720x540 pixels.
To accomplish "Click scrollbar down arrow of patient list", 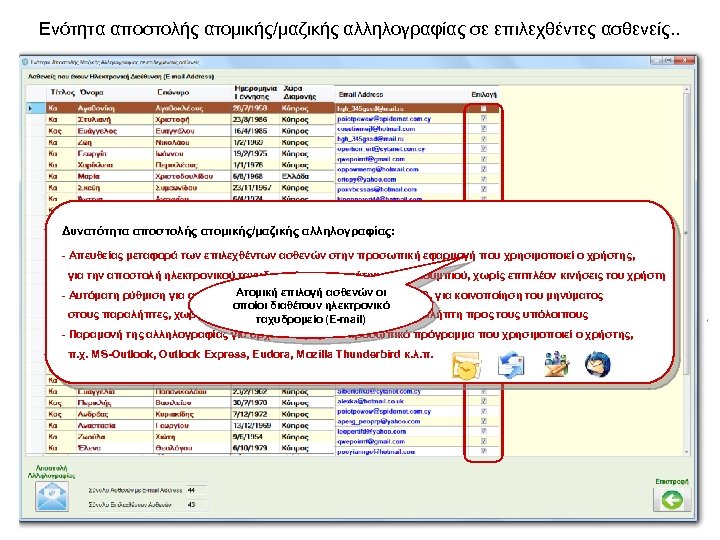I will [686, 452].
